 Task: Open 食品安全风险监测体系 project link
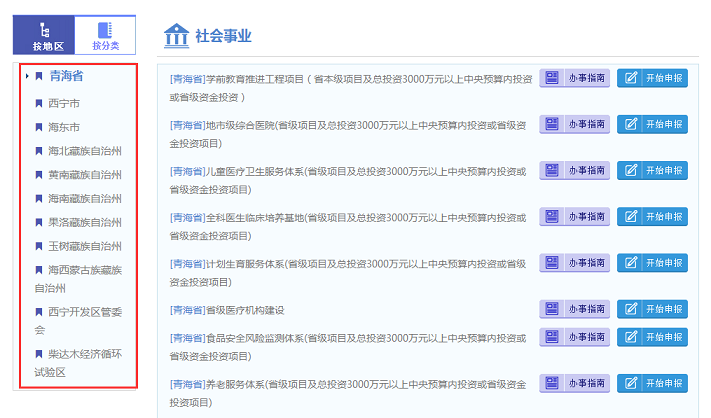[348, 347]
